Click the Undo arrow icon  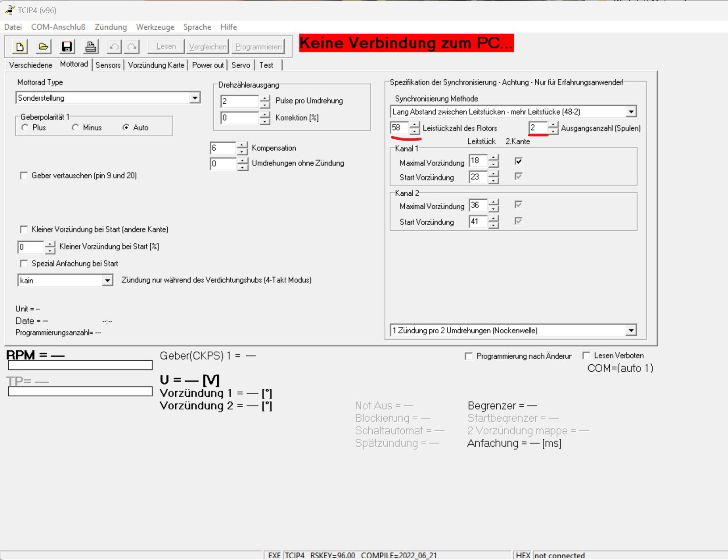[114, 46]
